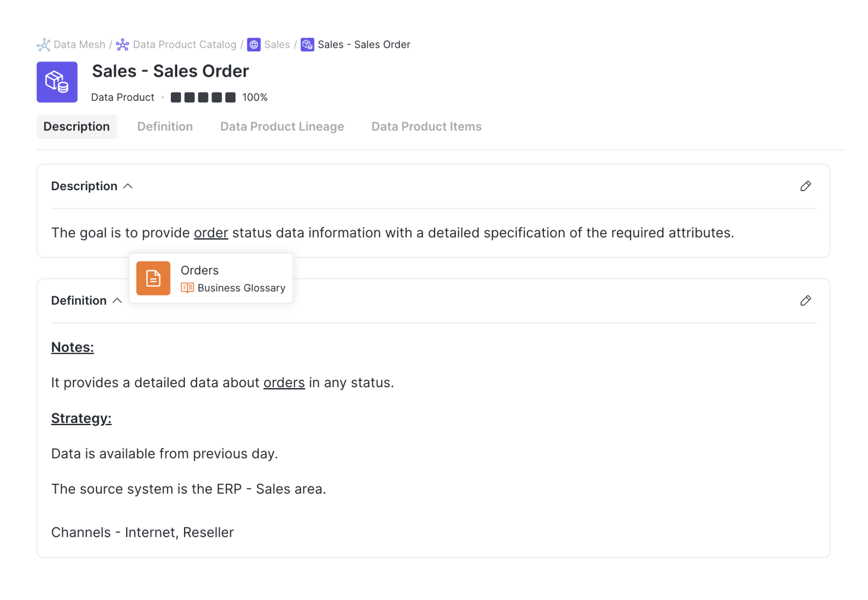Open the Data Product Items tab
The width and height of the screenshot is (868, 600).
coord(426,127)
